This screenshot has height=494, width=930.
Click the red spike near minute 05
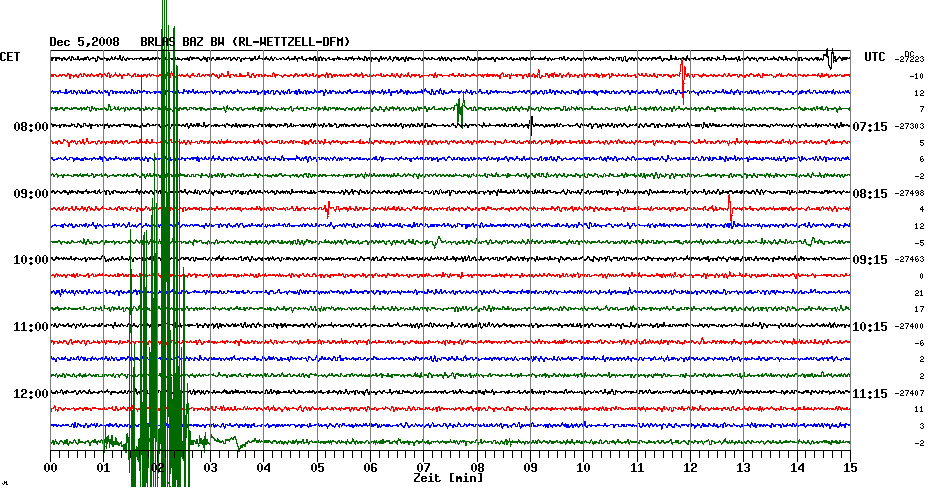click(328, 209)
